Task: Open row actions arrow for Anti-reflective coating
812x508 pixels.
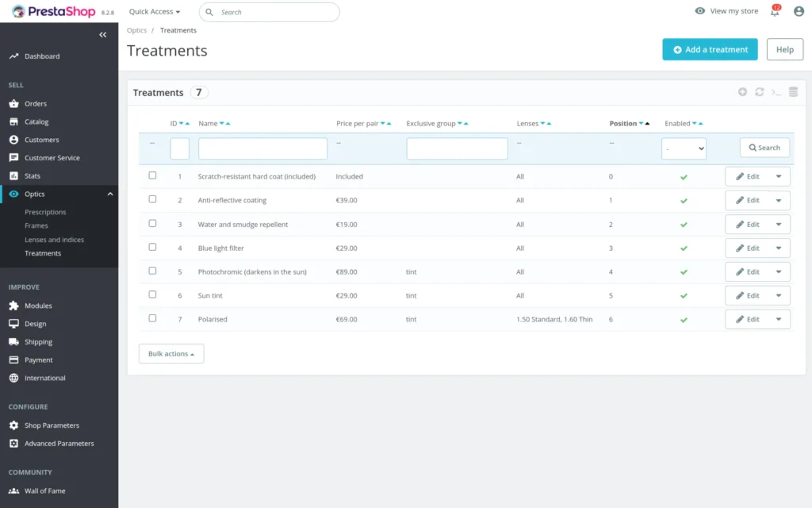Action: pyautogui.click(x=779, y=200)
